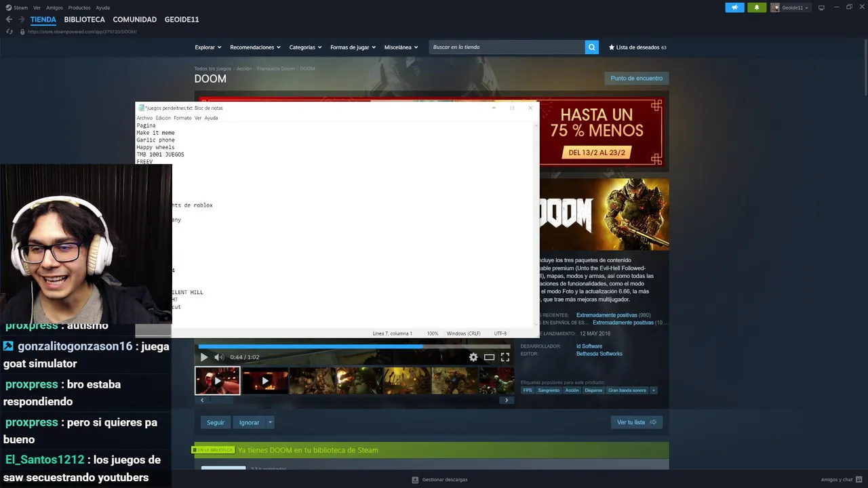Select the second trailer thumbnail
868x488 pixels.
(265, 381)
